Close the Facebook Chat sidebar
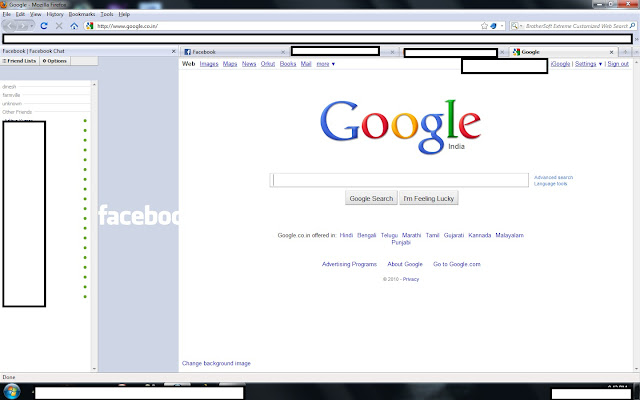 (x=173, y=51)
